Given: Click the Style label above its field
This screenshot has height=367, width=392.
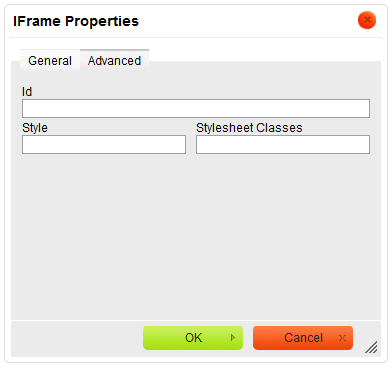Looking at the screenshot, I should (35, 128).
